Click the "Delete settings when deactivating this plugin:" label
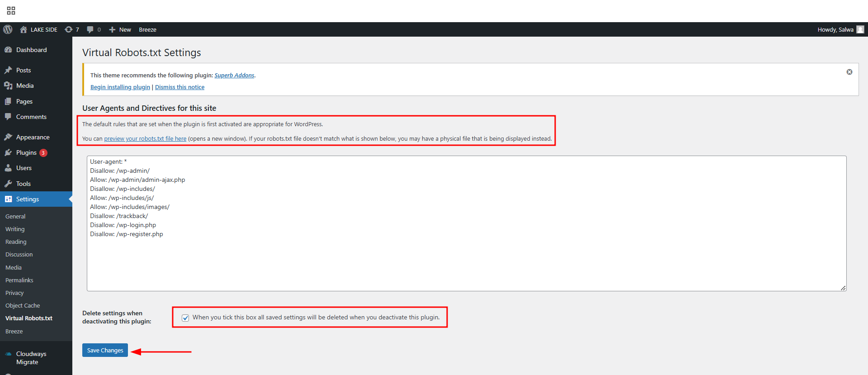This screenshot has height=375, width=868. coord(117,317)
